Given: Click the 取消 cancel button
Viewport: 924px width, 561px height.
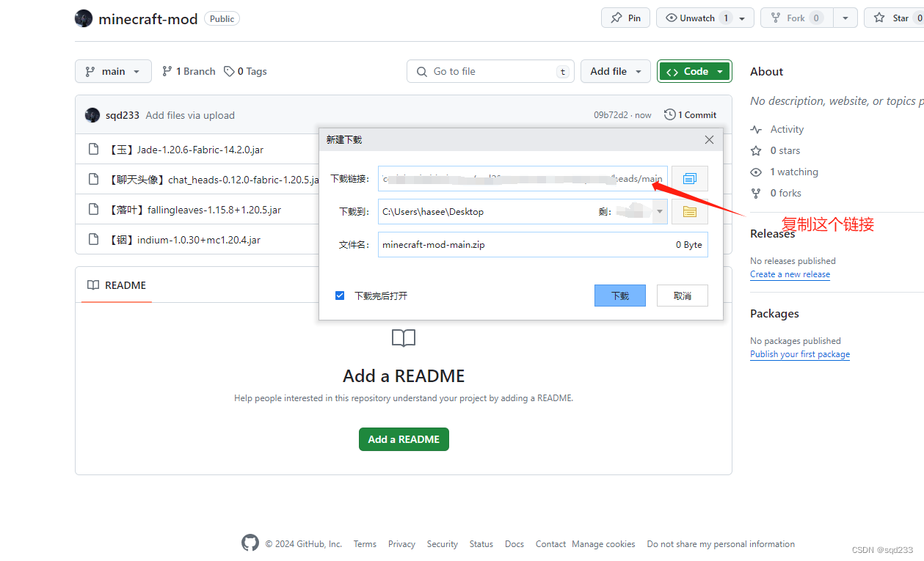Looking at the screenshot, I should [683, 296].
